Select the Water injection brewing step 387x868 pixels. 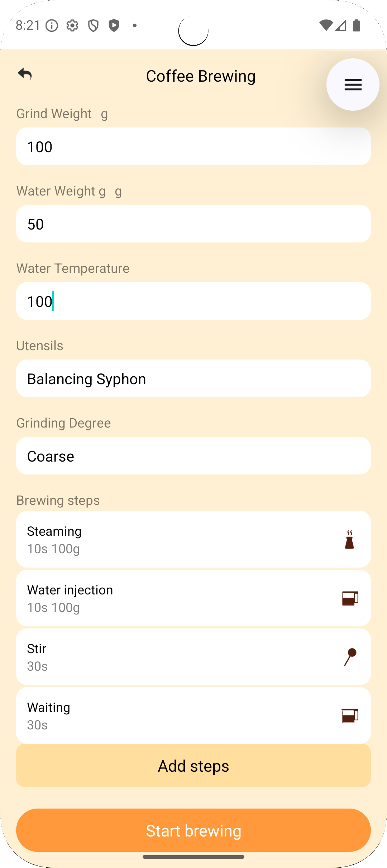click(172, 598)
